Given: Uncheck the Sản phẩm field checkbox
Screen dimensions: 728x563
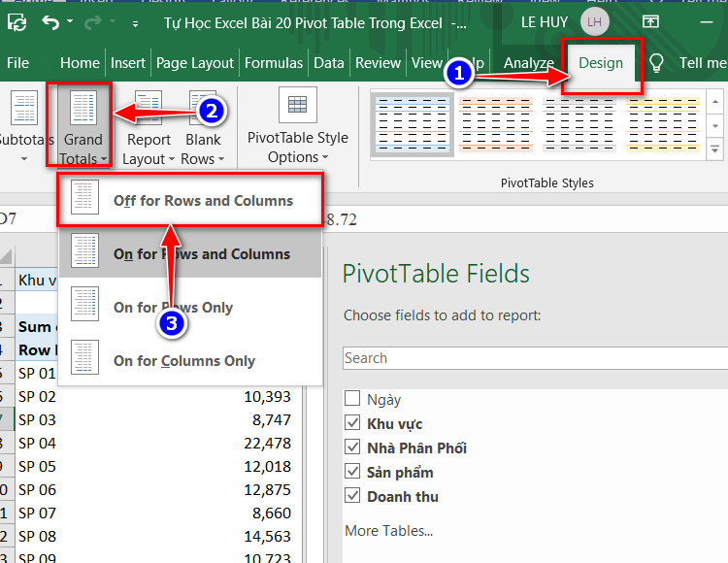Looking at the screenshot, I should coord(352,471).
